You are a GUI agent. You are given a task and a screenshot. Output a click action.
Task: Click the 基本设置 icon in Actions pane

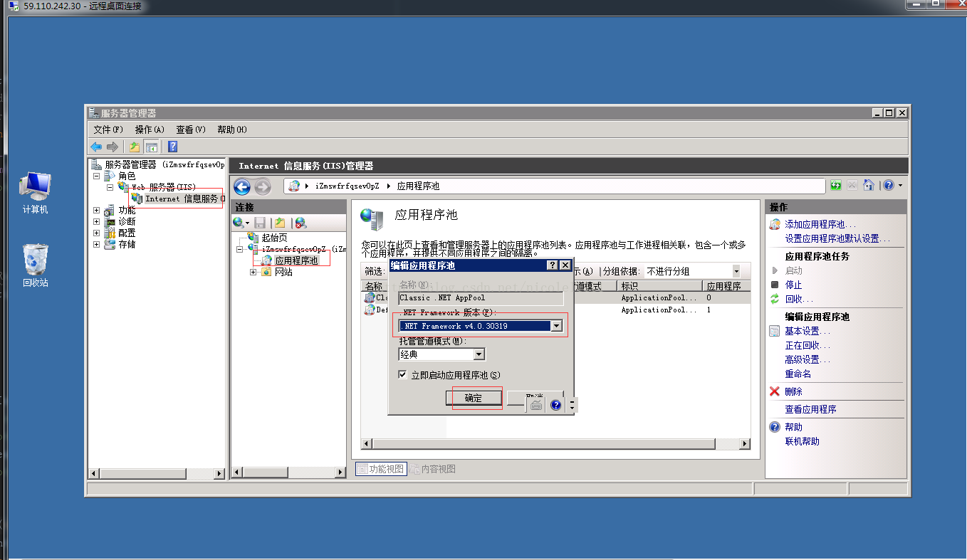pyautogui.click(x=775, y=331)
